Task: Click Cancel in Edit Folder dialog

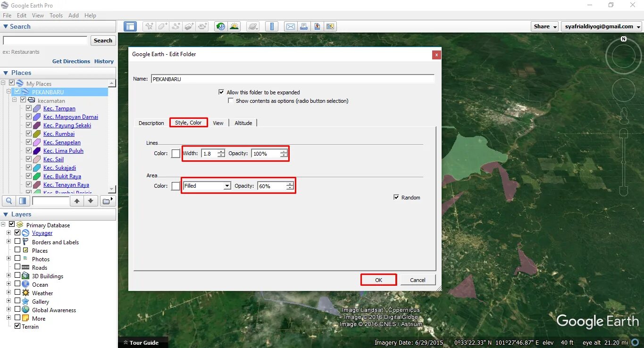Action: pos(418,280)
